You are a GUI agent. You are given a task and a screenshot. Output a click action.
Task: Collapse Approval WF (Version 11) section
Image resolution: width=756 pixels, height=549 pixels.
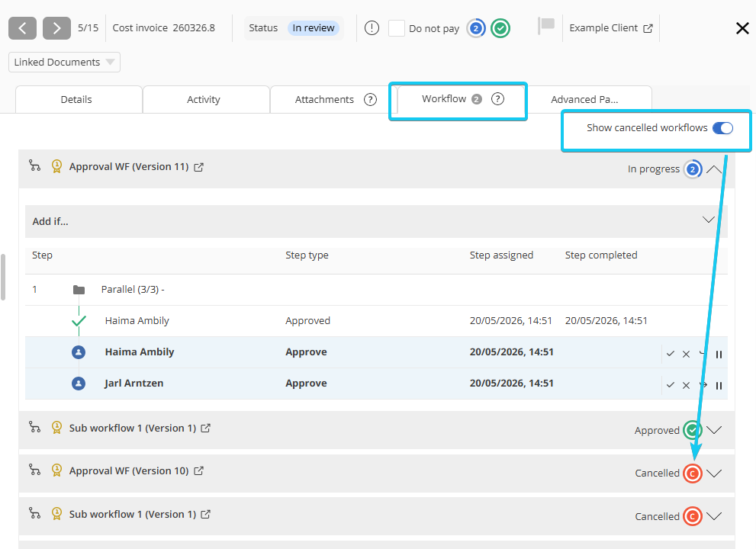point(714,169)
